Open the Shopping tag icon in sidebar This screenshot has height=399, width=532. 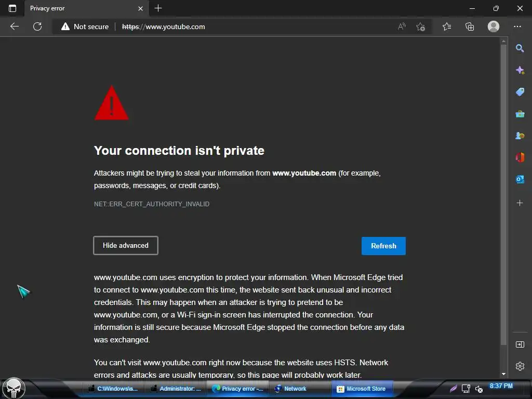coord(520,92)
